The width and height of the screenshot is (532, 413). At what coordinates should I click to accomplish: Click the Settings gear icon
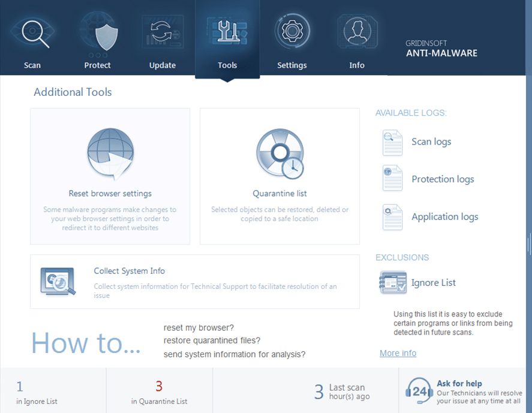pos(292,31)
